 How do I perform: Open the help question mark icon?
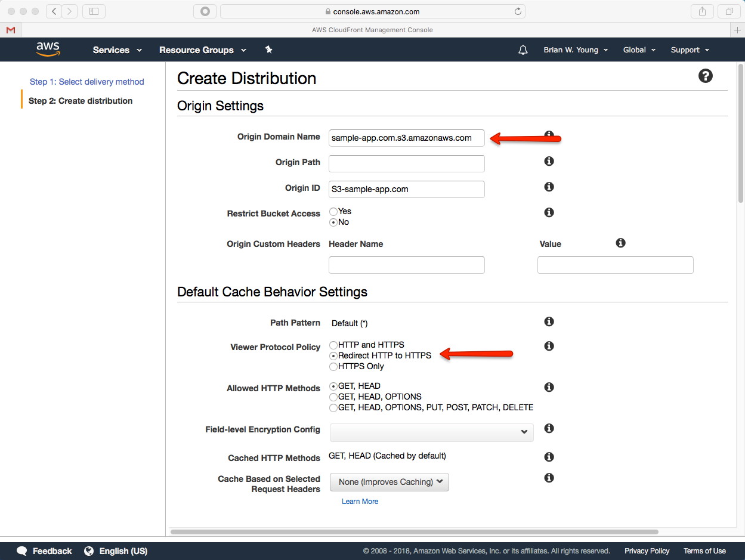706,76
